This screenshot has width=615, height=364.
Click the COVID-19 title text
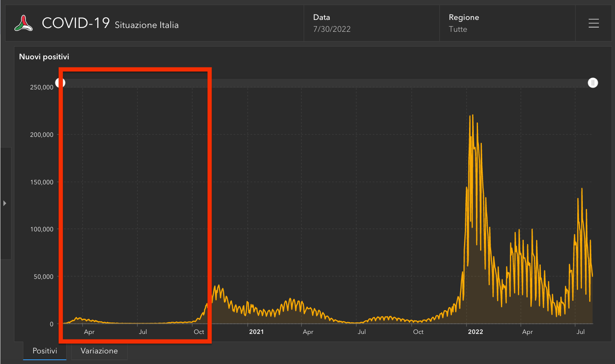point(76,23)
